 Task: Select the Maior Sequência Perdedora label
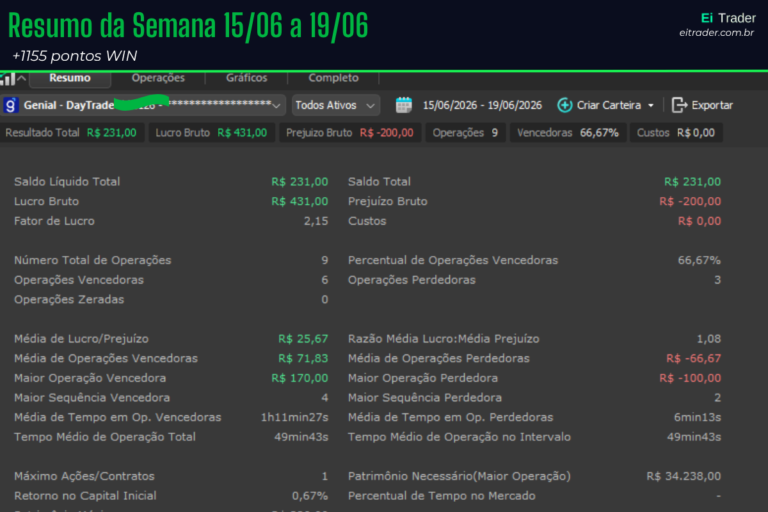pos(425,397)
